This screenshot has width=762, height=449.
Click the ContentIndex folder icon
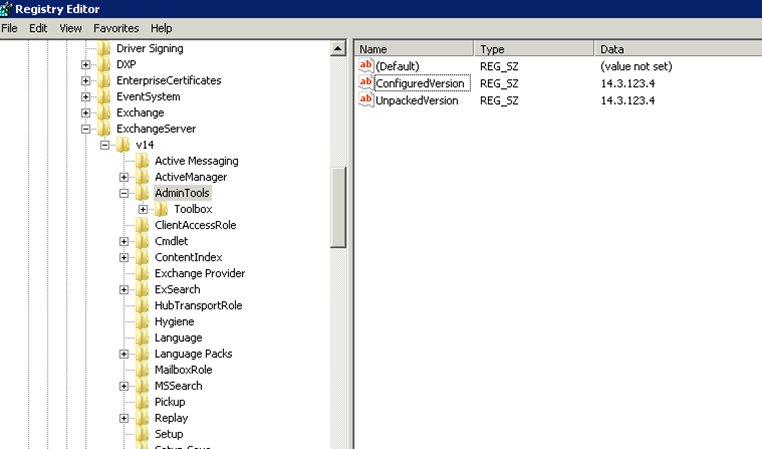click(142, 257)
